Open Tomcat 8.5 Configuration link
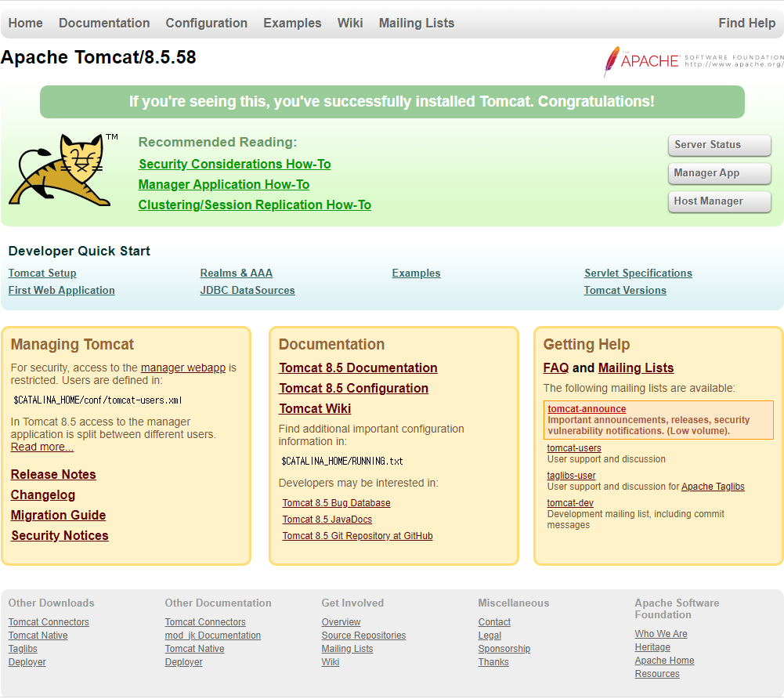The image size is (784, 699). pyautogui.click(x=353, y=388)
